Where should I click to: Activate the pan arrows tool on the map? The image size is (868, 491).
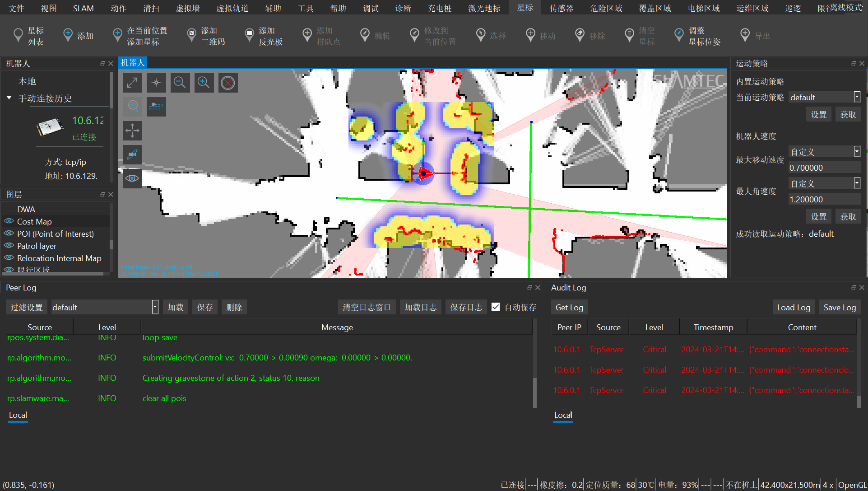tap(132, 131)
